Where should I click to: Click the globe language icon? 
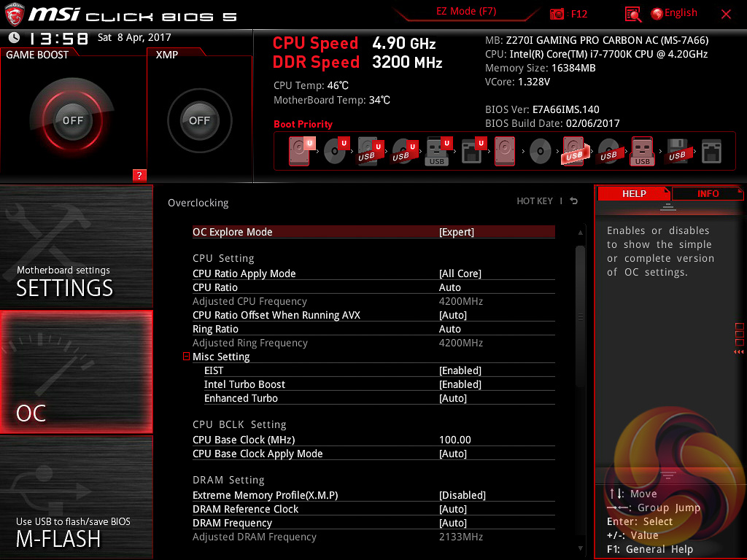pyautogui.click(x=657, y=14)
